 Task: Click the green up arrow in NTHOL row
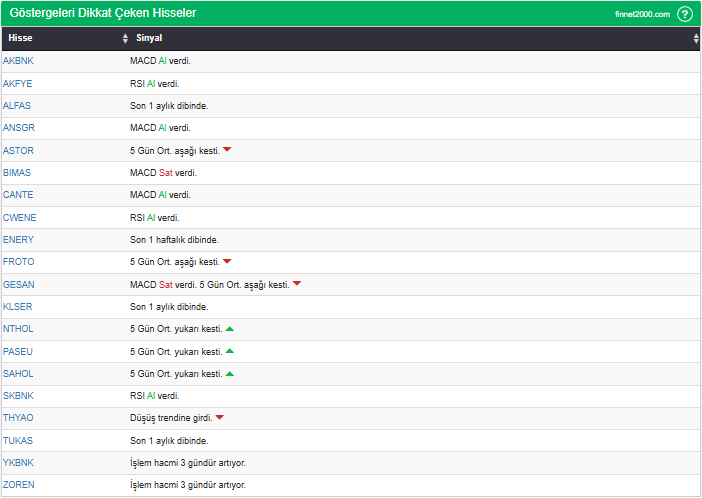(x=229, y=329)
